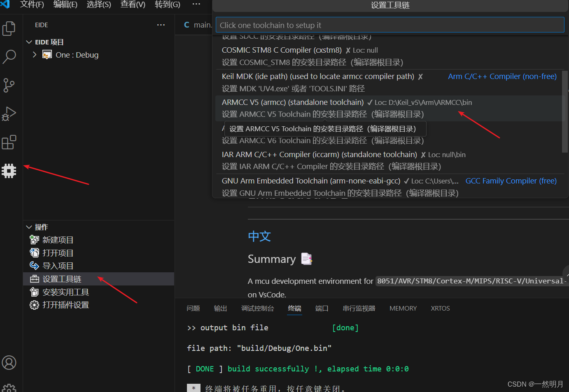
Task: Collapse the EIDE 项目 section
Action: click(x=29, y=42)
